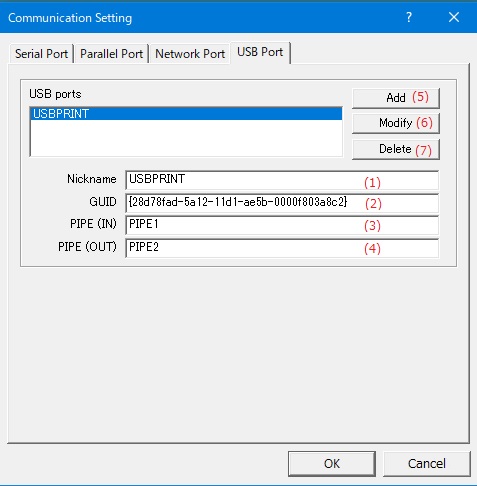Screen dimensions: 477x486
Task: Confirm settings with the OK button
Action: tap(332, 464)
